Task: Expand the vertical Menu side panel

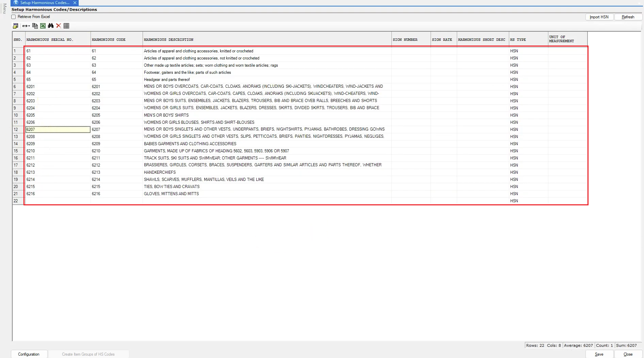Action: tap(4, 8)
